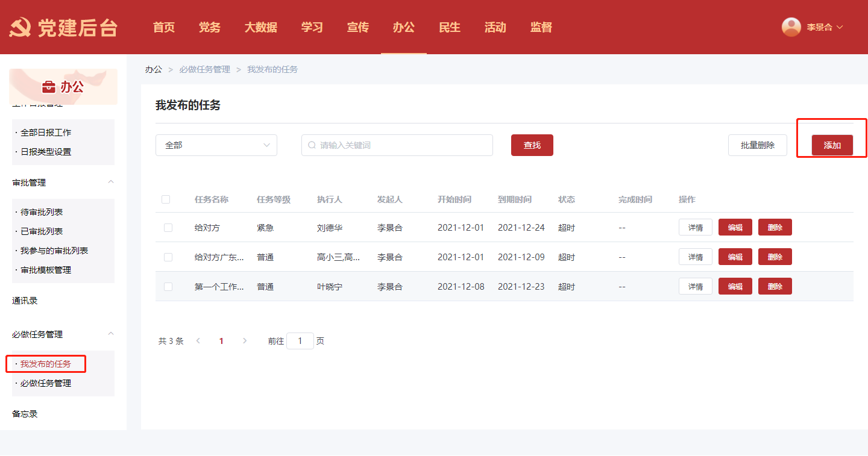Open the 李景合 user menu dropdown
The image size is (868, 456).
[x=824, y=27]
